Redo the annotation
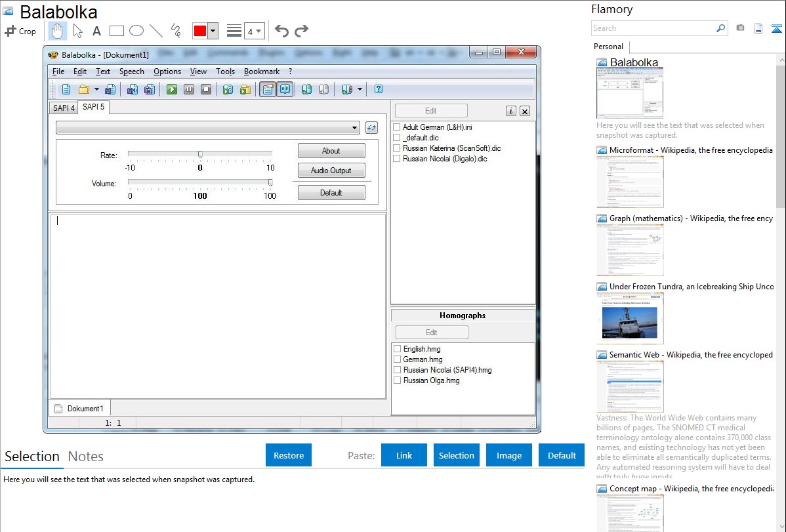The height and width of the screenshot is (532, 786). point(301,31)
